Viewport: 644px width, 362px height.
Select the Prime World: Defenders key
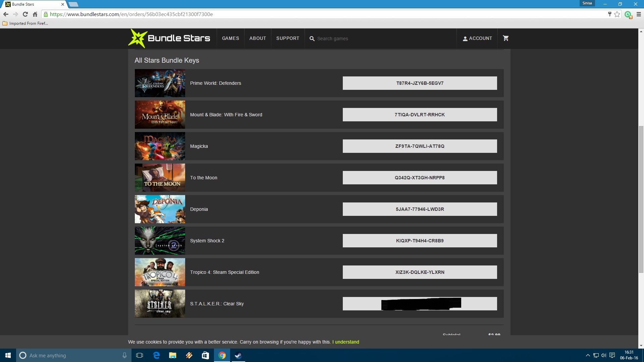[x=420, y=83]
